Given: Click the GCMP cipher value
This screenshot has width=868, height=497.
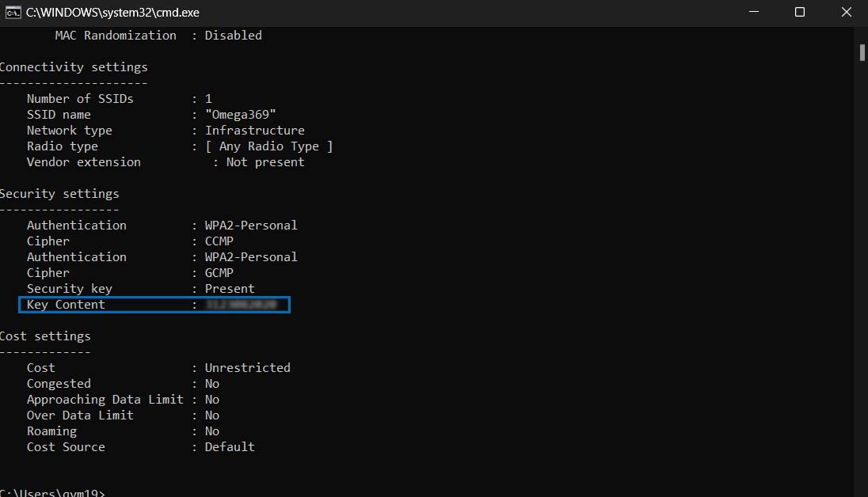Looking at the screenshot, I should (219, 273).
